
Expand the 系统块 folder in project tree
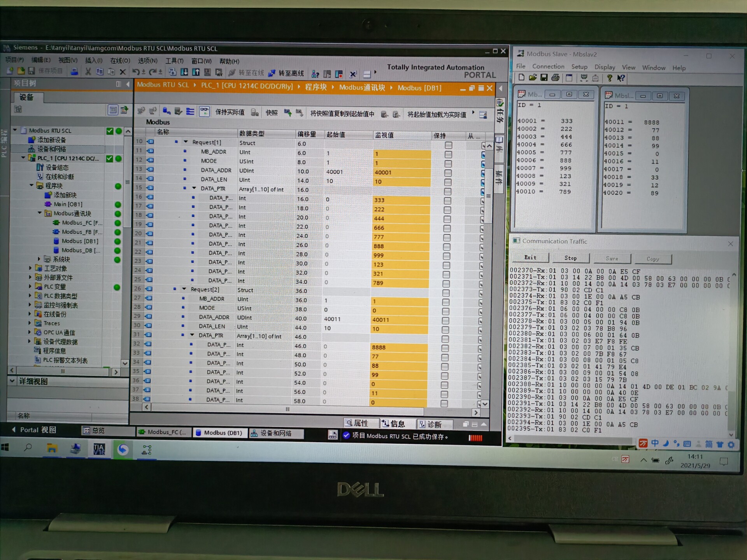tap(39, 259)
